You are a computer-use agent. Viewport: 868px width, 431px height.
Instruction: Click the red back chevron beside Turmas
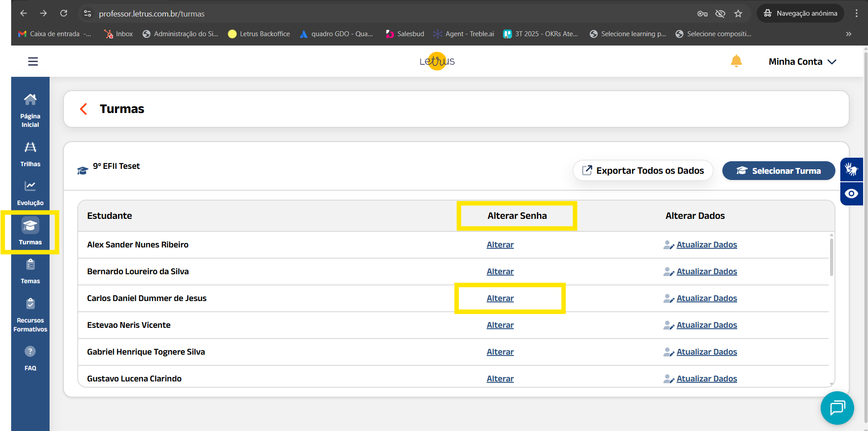(x=84, y=109)
